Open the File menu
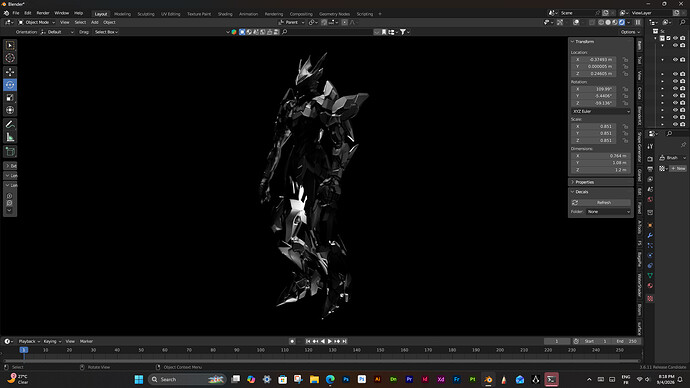 pyautogui.click(x=16, y=13)
